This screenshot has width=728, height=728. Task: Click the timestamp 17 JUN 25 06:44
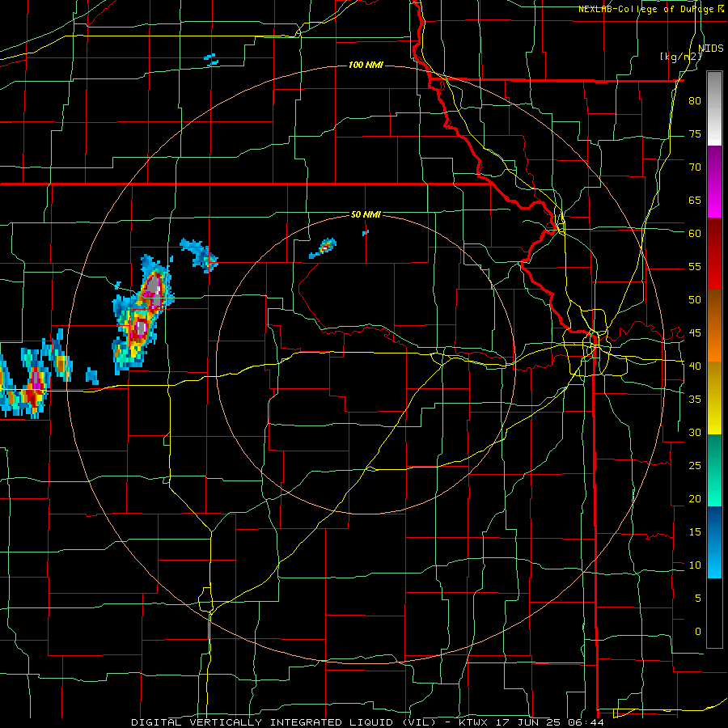coord(549,722)
